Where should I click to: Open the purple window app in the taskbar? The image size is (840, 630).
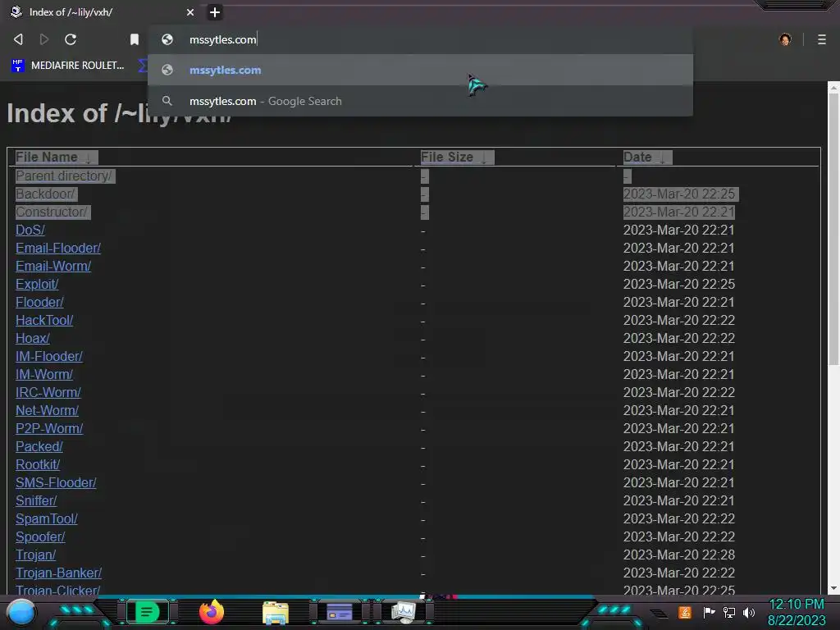(340, 612)
